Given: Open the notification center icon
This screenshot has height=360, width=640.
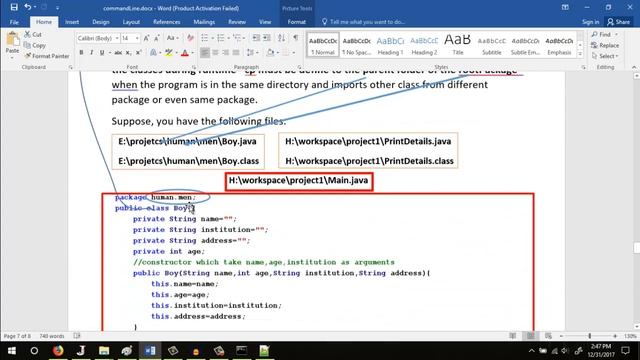Looking at the screenshot, I should (625, 351).
